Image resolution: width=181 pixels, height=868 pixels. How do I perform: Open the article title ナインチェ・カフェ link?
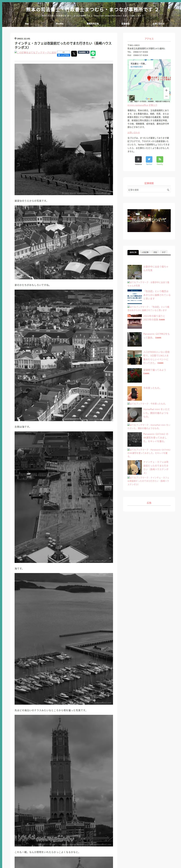tap(63, 45)
